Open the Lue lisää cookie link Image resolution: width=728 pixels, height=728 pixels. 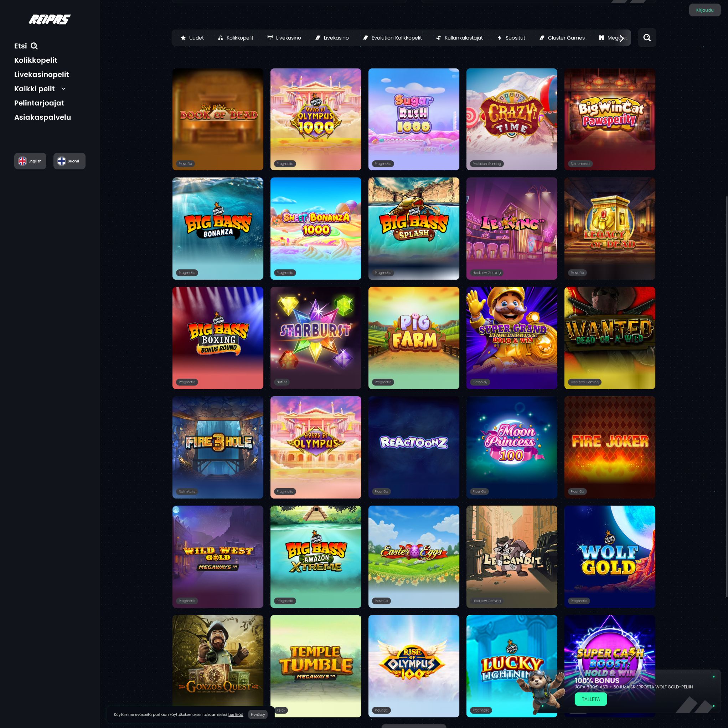tap(236, 714)
